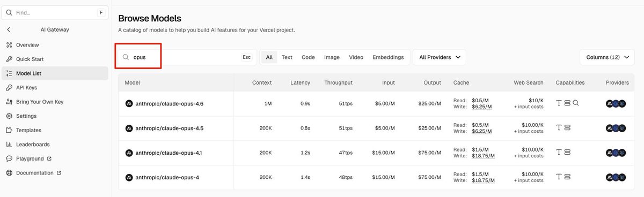Click provider icons for claude-opus-4.6

616,103
